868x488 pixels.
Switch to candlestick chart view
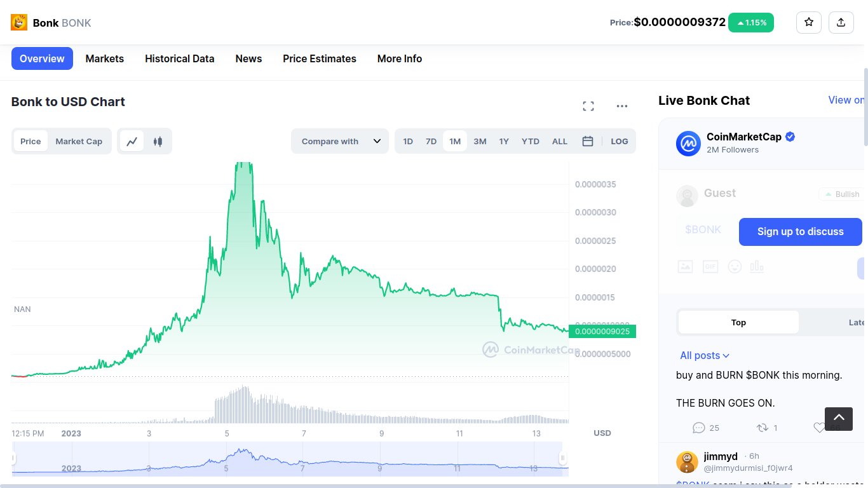[158, 141]
